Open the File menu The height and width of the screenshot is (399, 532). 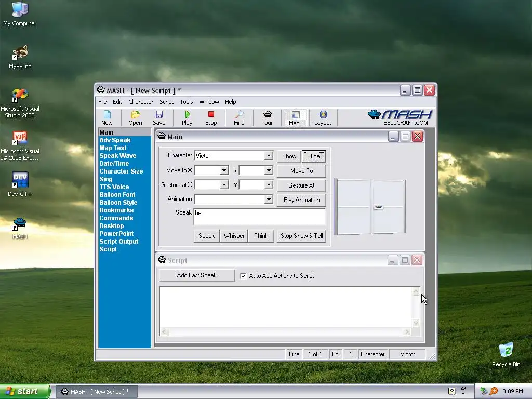click(102, 102)
